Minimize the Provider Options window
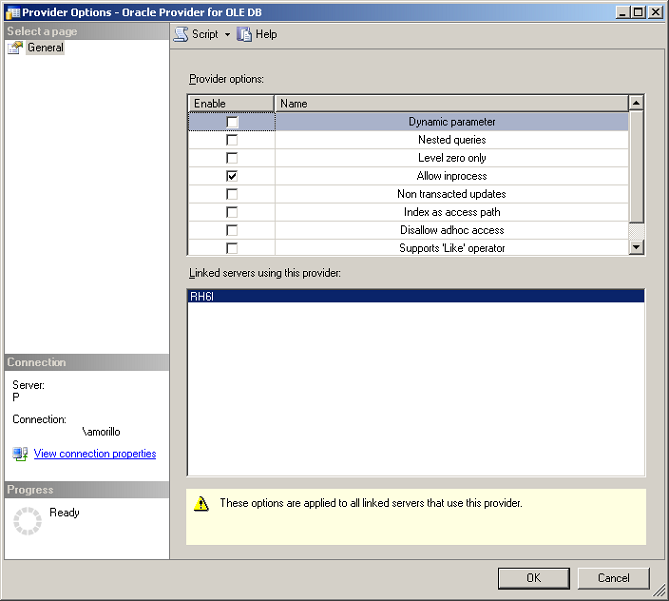Image resolution: width=669 pixels, height=601 pixels. [623, 12]
